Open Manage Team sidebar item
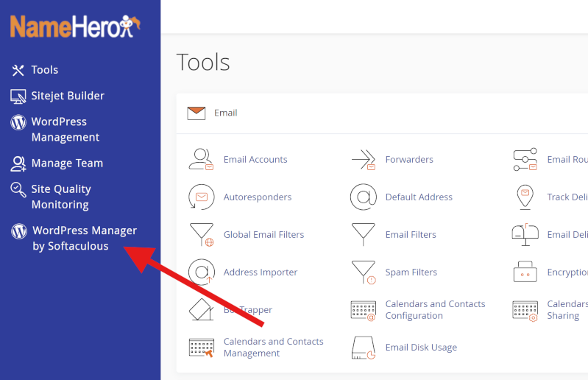The width and height of the screenshot is (588, 380). click(x=67, y=163)
